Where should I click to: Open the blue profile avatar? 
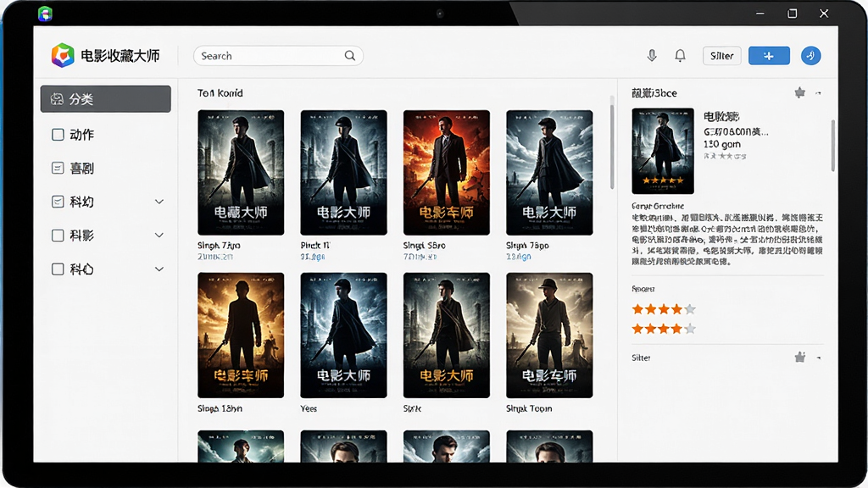pyautogui.click(x=810, y=55)
